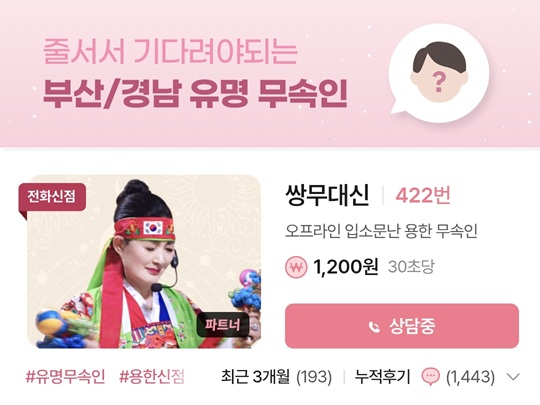Click the 전화신점 ribbon badge
The image size is (540, 405).
point(52,197)
